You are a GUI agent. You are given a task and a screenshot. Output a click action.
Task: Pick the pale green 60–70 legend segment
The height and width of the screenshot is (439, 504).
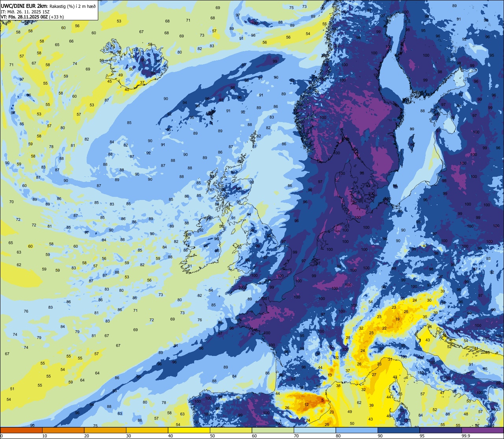click(273, 430)
